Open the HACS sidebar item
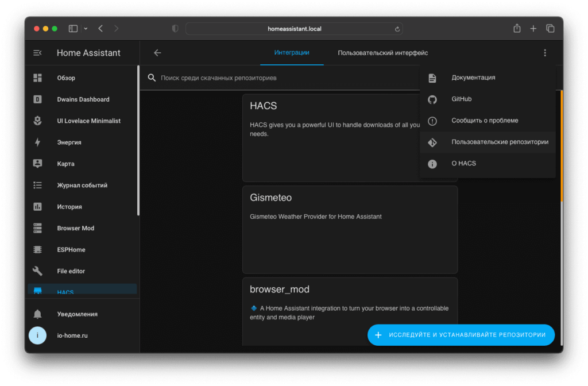588x386 pixels. 82,289
